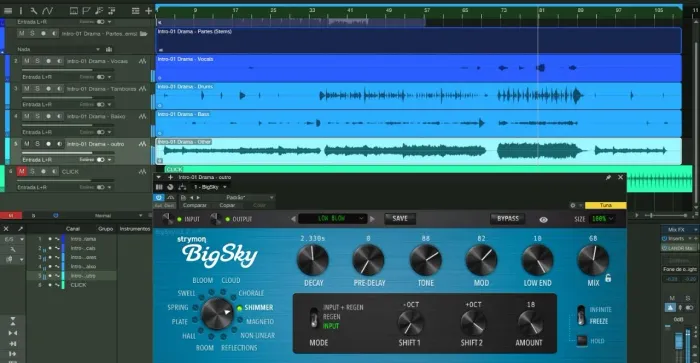Image resolution: width=700 pixels, height=363 pixels.
Task: Click the Add Track plus icon
Action: coord(148,10)
